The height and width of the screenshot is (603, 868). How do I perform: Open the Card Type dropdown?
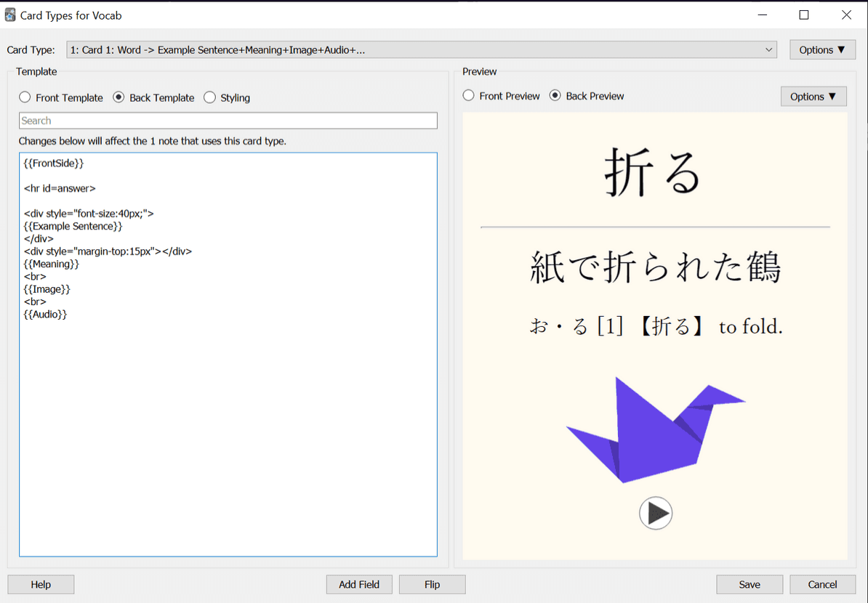[x=421, y=50]
